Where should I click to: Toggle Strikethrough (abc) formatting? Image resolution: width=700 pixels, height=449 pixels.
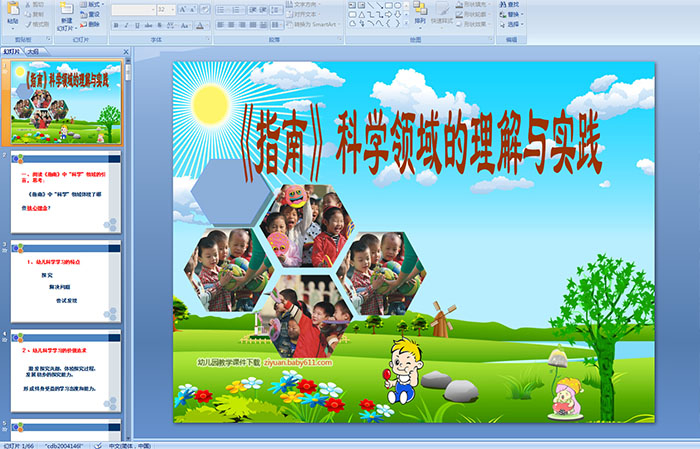pos(148,25)
